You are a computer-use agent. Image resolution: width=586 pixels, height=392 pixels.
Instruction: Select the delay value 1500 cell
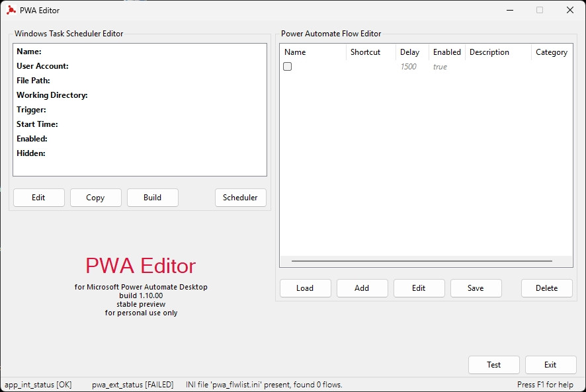click(x=409, y=67)
